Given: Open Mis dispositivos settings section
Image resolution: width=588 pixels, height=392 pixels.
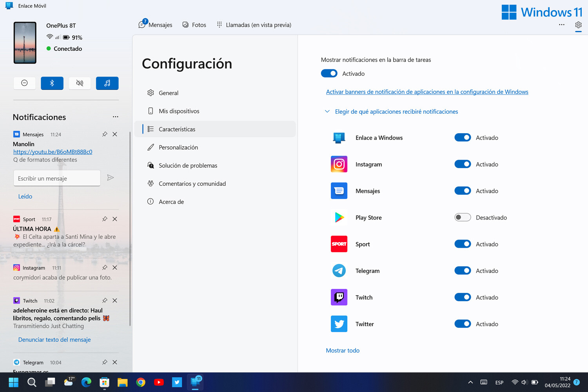Looking at the screenshot, I should click(x=215, y=111).
